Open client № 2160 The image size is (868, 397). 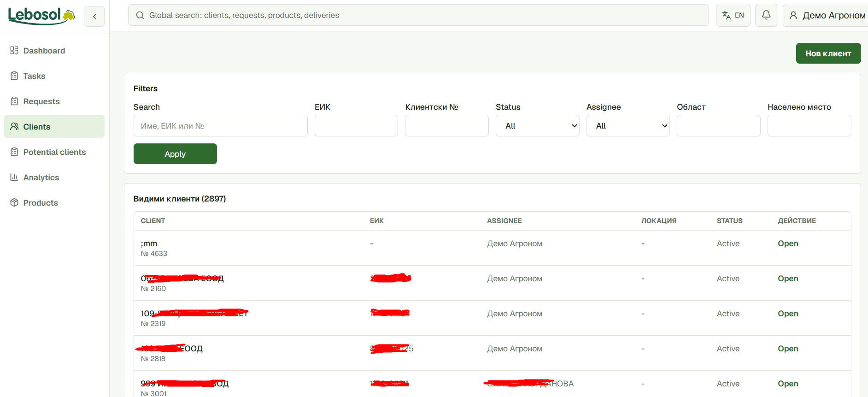point(788,278)
